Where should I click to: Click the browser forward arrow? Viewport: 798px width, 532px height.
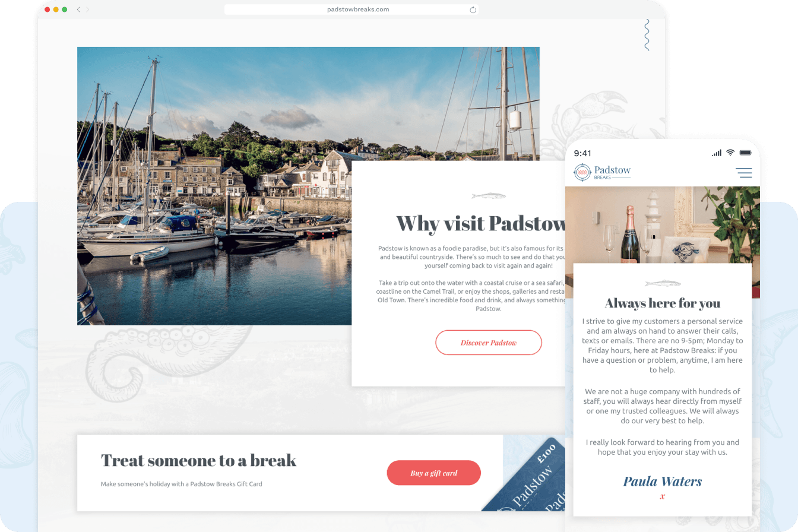[87, 9]
